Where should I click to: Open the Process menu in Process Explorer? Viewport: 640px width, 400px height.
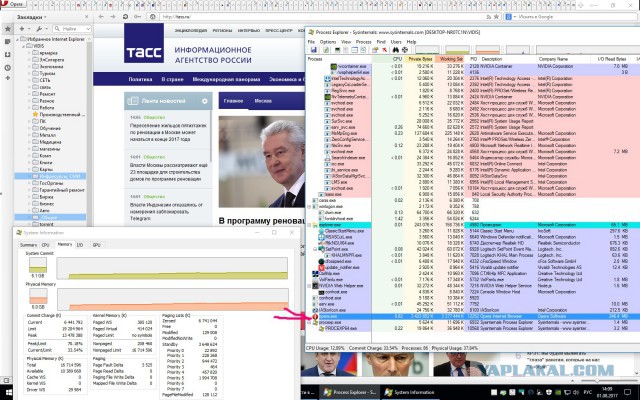363,42
